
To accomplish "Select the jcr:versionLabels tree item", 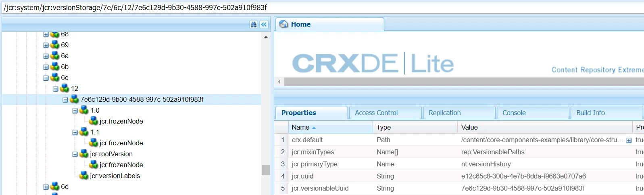I will click(x=115, y=176).
